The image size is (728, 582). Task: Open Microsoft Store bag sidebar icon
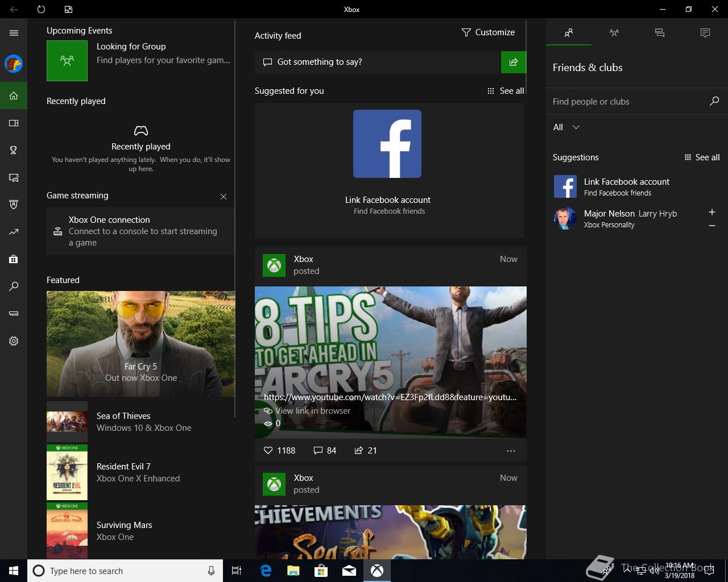coord(14,259)
